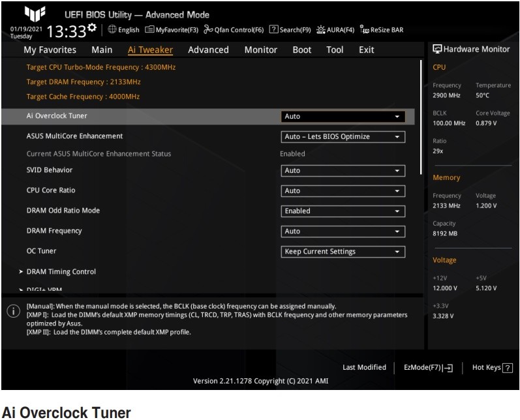Toggle ReSize BAR
Image resolution: width=520 pixels, height=420 pixels.
[382, 29]
